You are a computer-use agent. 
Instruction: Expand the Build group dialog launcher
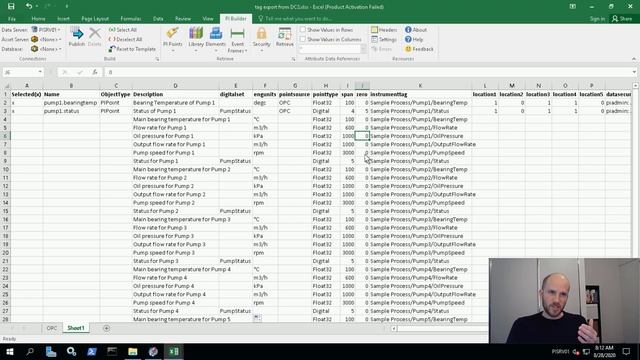157,59
